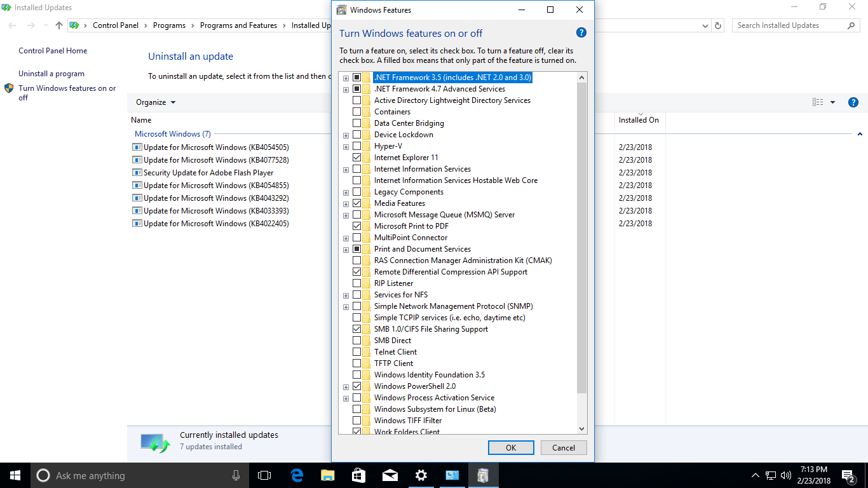Screen dimensions: 868x488
Task: Tick Windows Subsystem for Linux (Beta)
Action: click(357, 409)
